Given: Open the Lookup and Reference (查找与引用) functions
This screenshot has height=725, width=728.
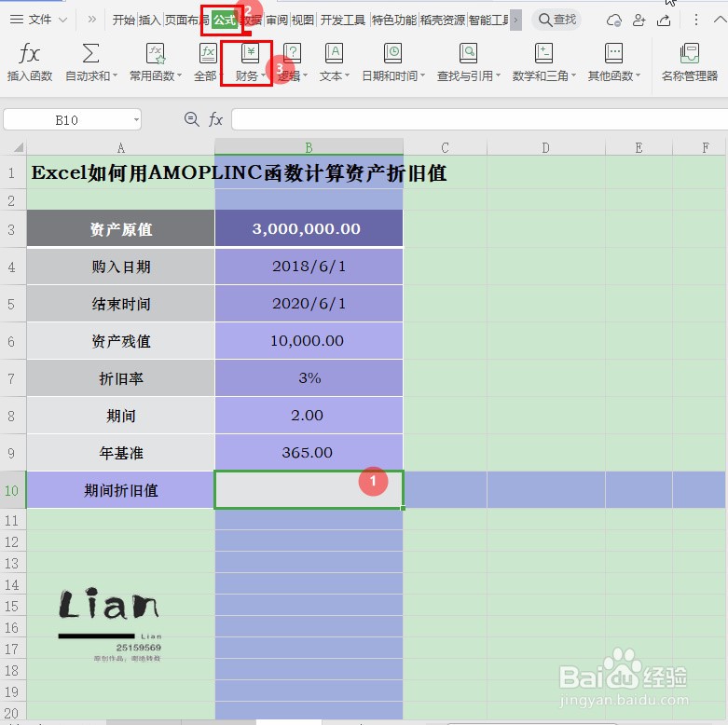Looking at the screenshot, I should point(469,62).
